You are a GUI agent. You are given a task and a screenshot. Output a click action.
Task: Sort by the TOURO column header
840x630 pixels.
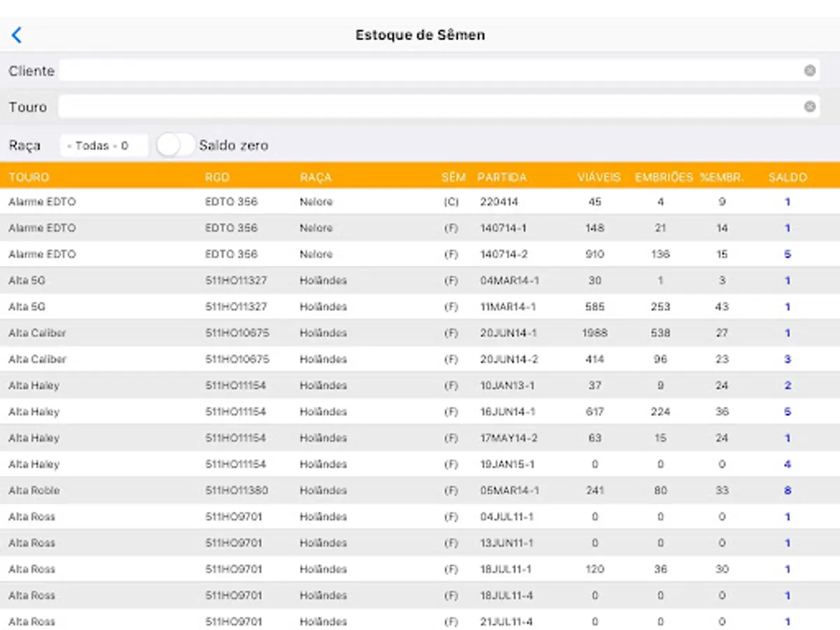[x=29, y=177]
